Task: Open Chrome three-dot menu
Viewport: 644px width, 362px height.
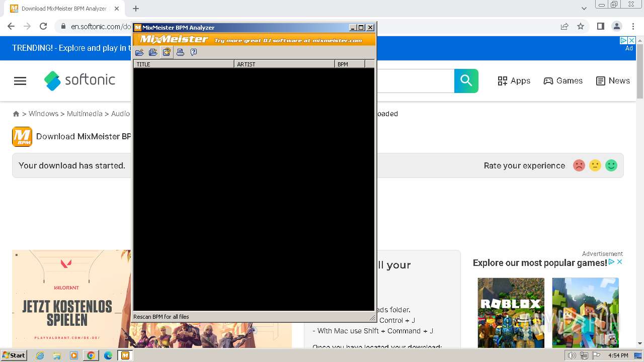Action: (633, 26)
